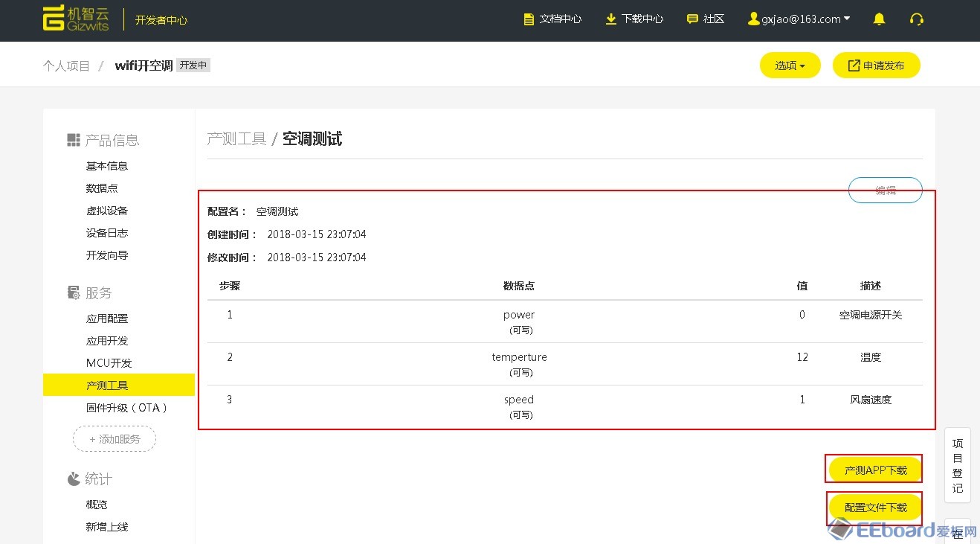Click the 步骤 column header
This screenshot has height=544, width=980.
230,286
